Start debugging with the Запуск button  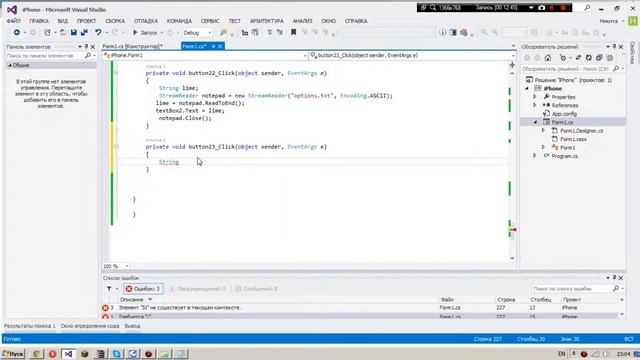pos(146,32)
